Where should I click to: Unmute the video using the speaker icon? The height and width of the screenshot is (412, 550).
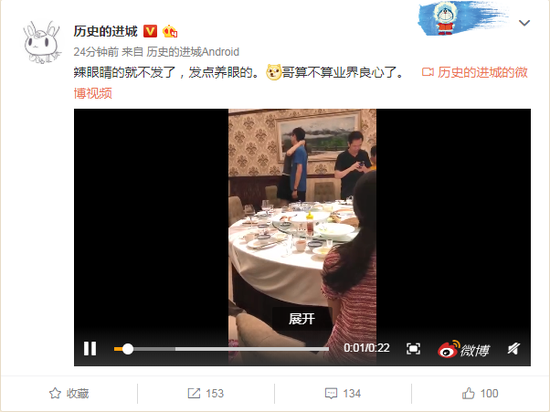click(x=514, y=349)
